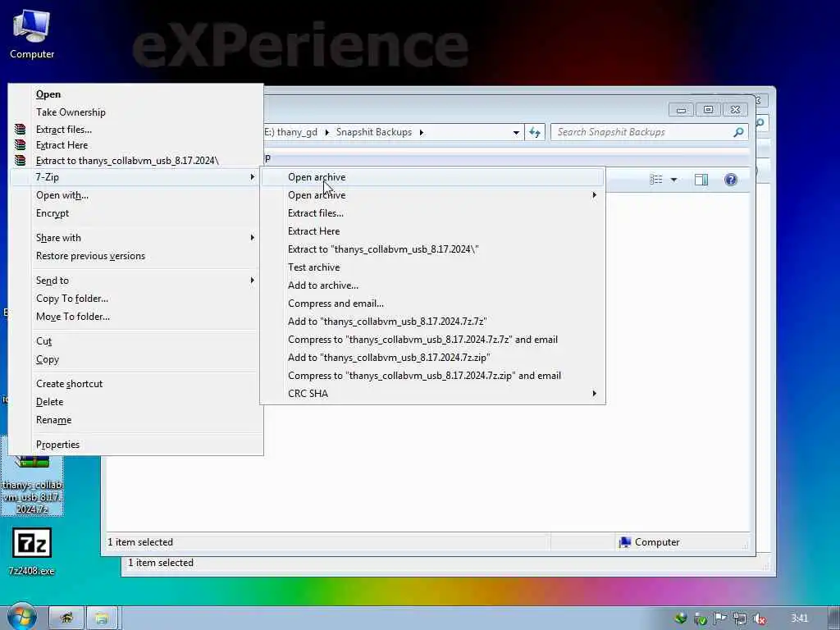840x630 pixels.
Task: Expand the arrow after thany_gd breadcrumb
Action: pos(326,132)
